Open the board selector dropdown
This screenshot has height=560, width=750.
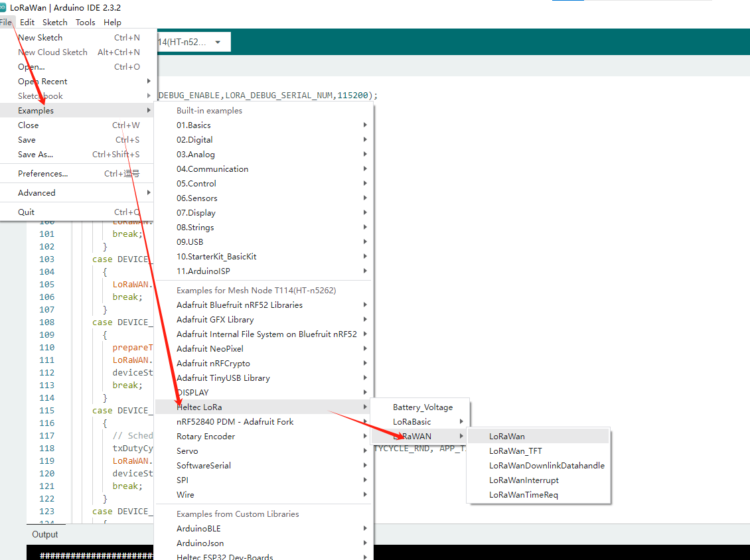pyautogui.click(x=194, y=42)
